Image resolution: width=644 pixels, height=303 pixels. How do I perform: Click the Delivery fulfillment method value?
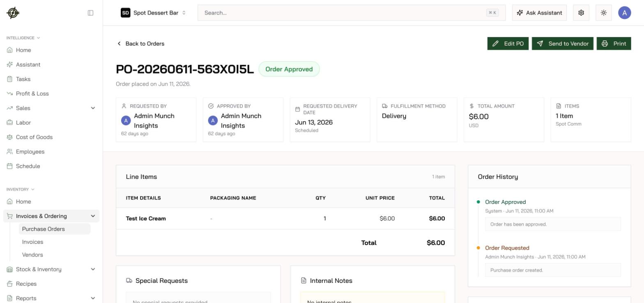click(394, 116)
